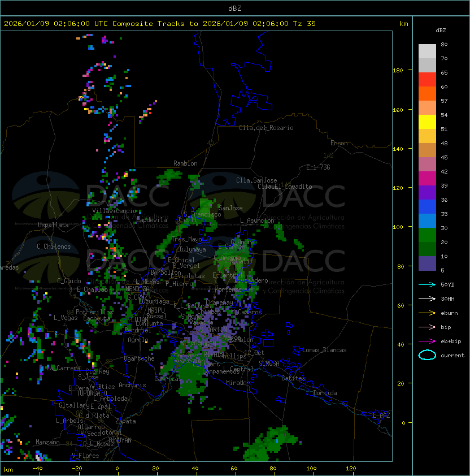Click the 'current' legend label
This screenshot has width=470, height=476.
point(452,355)
